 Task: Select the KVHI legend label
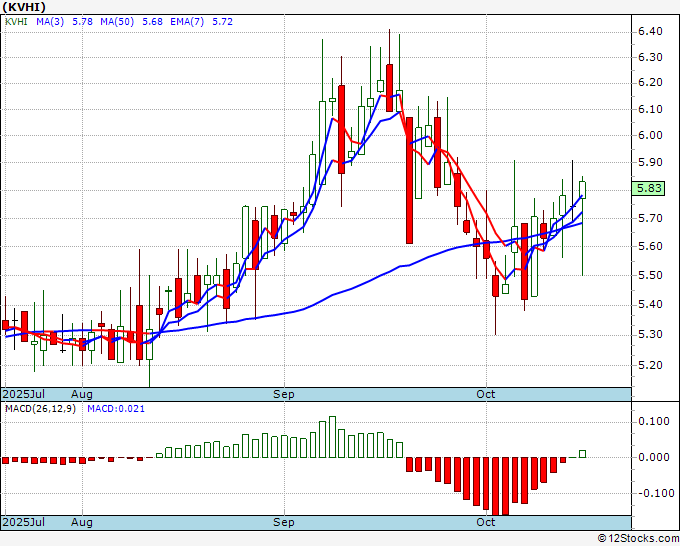click(16, 22)
